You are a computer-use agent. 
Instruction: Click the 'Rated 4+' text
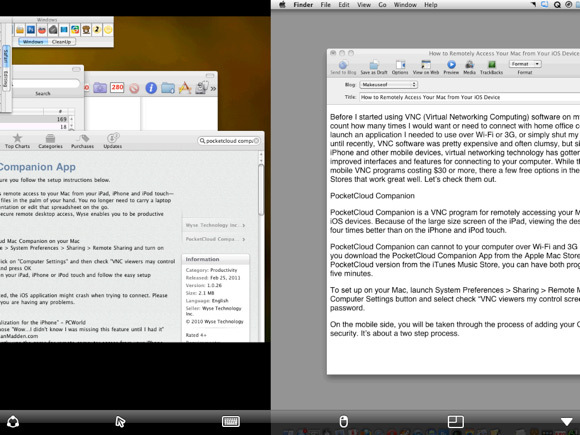click(x=196, y=335)
